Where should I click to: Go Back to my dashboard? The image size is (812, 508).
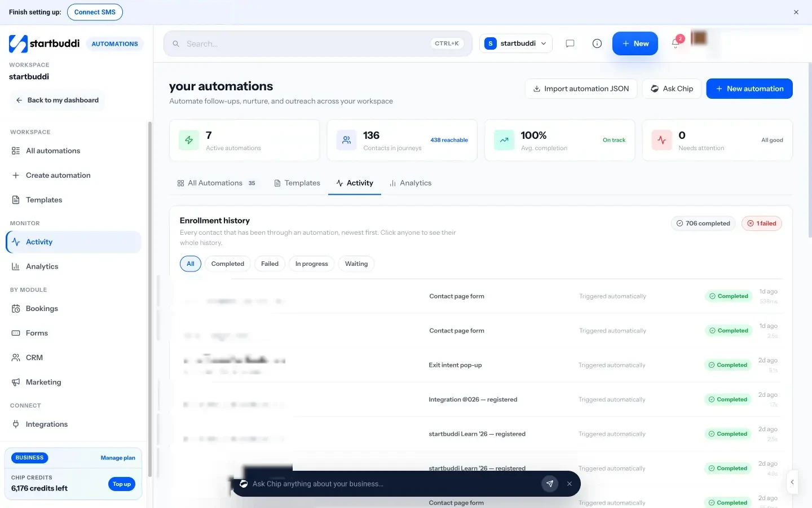[x=57, y=100]
